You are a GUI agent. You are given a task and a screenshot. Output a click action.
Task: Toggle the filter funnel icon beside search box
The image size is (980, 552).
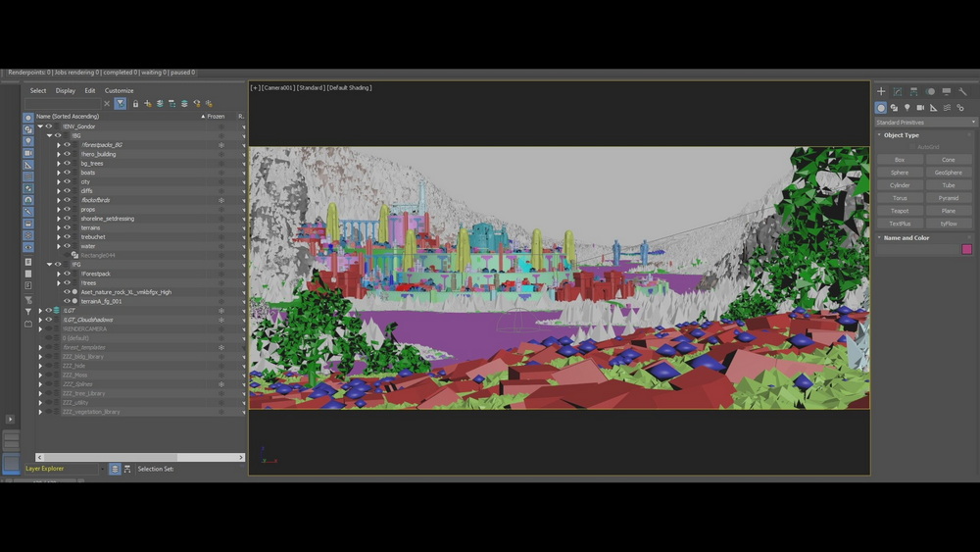coord(121,104)
